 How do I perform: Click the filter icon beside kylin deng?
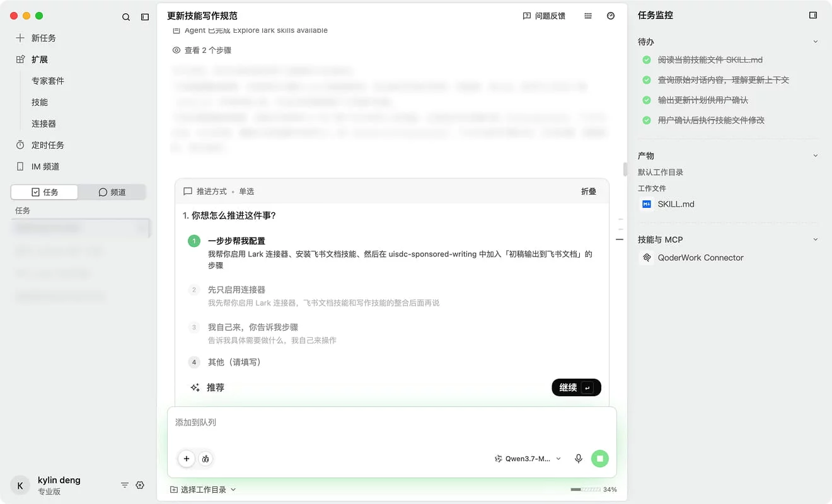125,485
